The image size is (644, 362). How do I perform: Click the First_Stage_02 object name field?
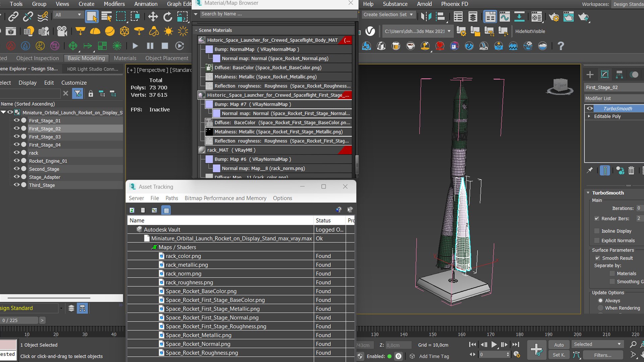click(614, 87)
